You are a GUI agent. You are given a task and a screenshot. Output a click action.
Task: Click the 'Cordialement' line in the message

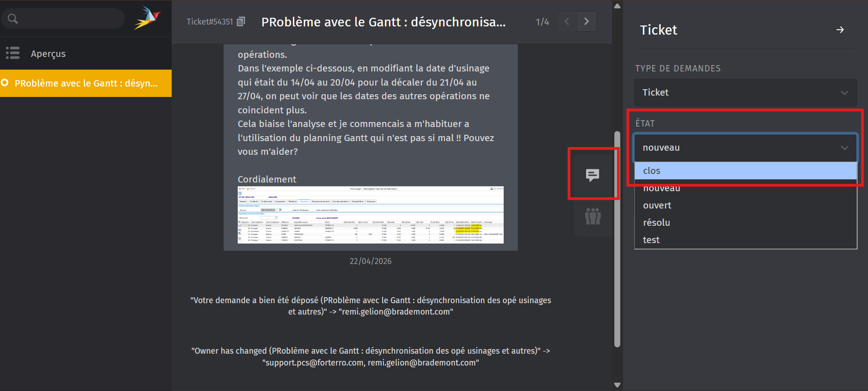267,179
